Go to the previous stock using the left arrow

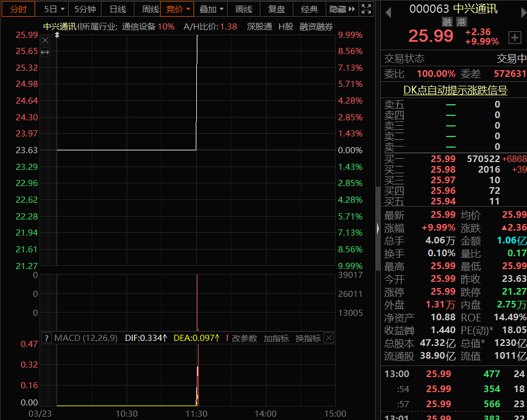point(388,13)
